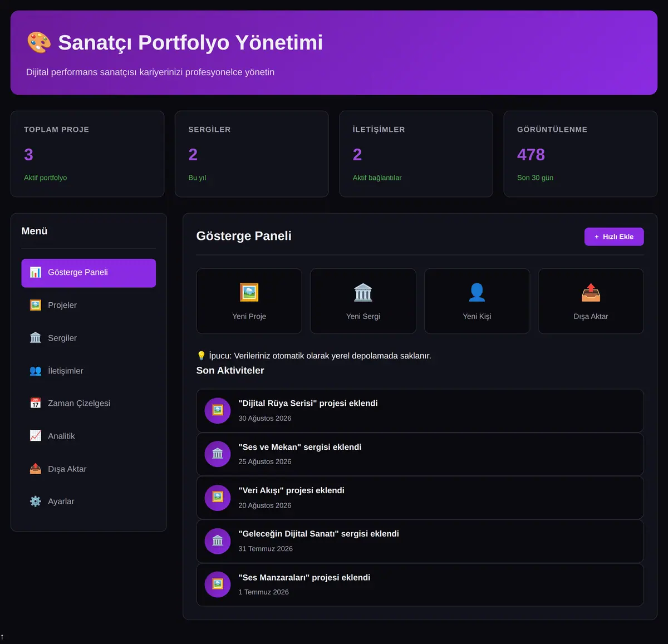668x644 pixels.
Task: Click the Son Aktiviteler heading
Action: [230, 370]
